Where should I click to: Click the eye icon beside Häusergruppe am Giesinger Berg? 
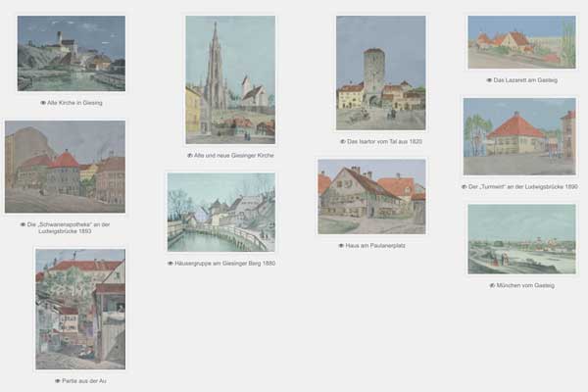tap(171, 264)
